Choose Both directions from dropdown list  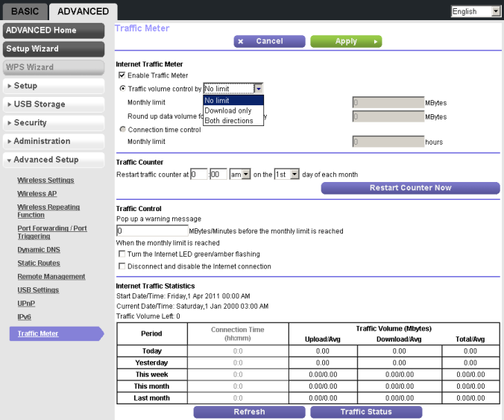233,121
